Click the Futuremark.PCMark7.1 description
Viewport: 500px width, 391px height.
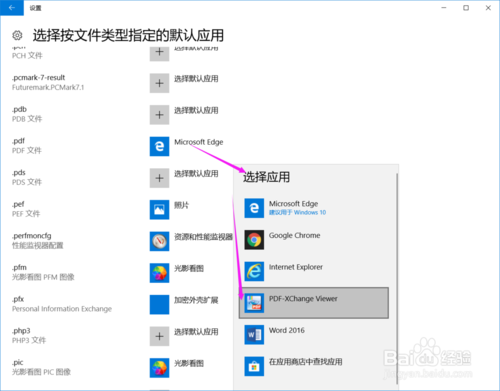(x=48, y=87)
